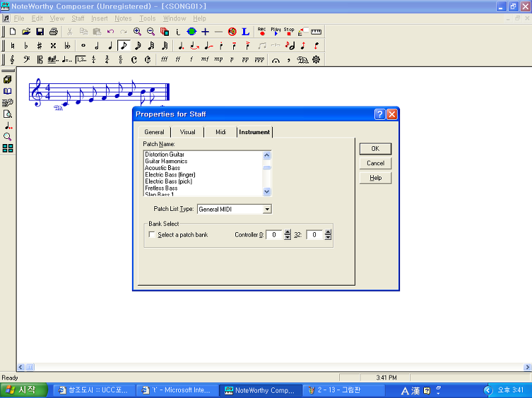This screenshot has height=398, width=532.
Task: Select the whole note duration
Action: (x=83, y=45)
